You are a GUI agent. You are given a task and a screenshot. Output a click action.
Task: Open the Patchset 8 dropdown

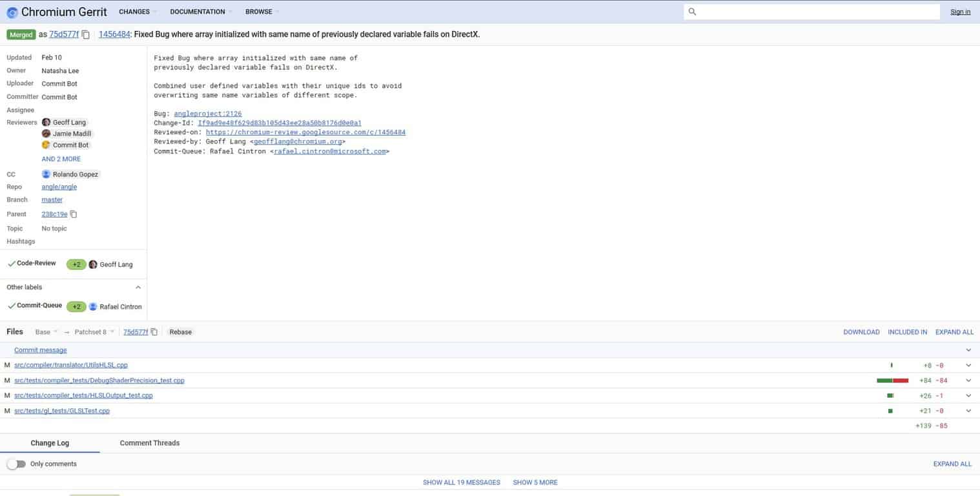tap(94, 332)
